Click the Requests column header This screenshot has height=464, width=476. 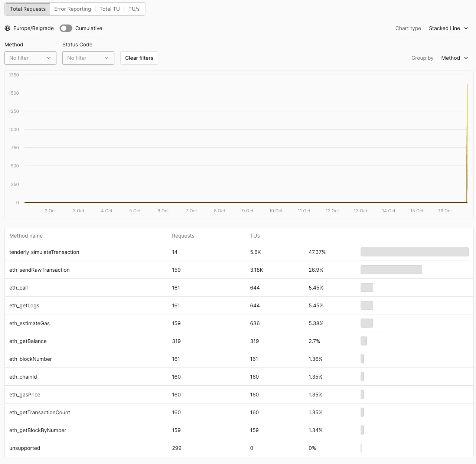[x=183, y=236]
